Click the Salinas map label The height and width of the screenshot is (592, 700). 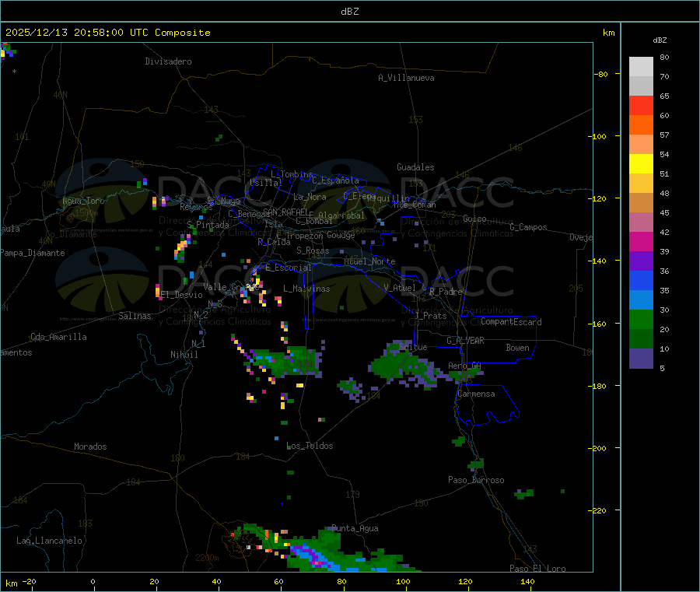click(x=135, y=316)
